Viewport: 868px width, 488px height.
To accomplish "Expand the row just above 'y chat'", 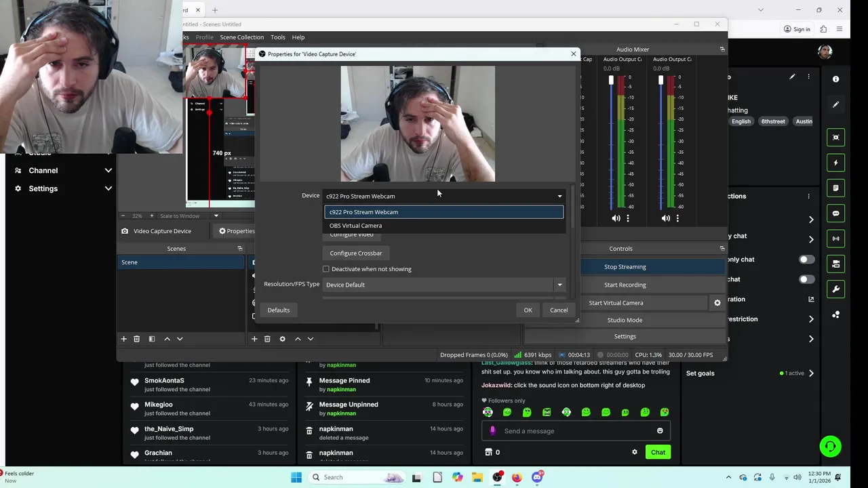I will coord(811,220).
